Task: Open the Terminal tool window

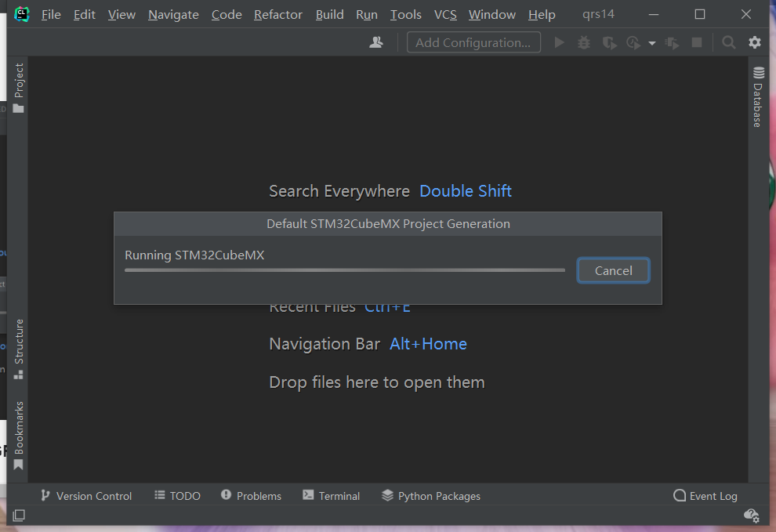Action: tap(331, 496)
